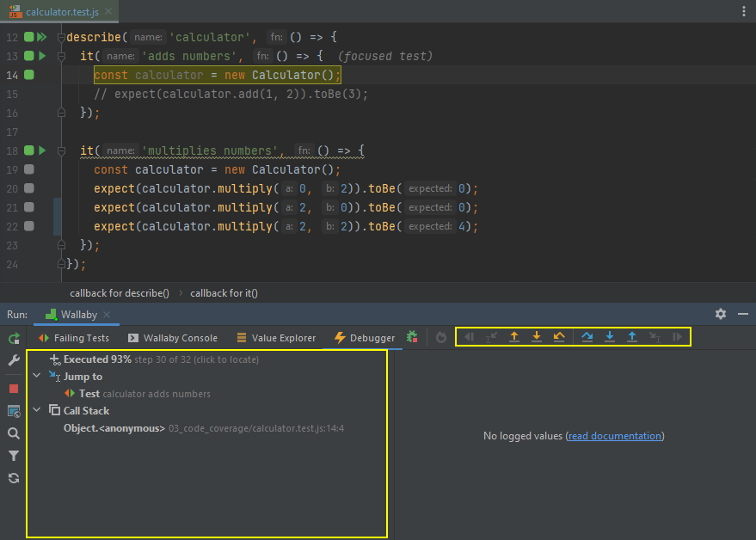Click the green coverage indicator on line 13
Screen dimensions: 756x540
29,56
